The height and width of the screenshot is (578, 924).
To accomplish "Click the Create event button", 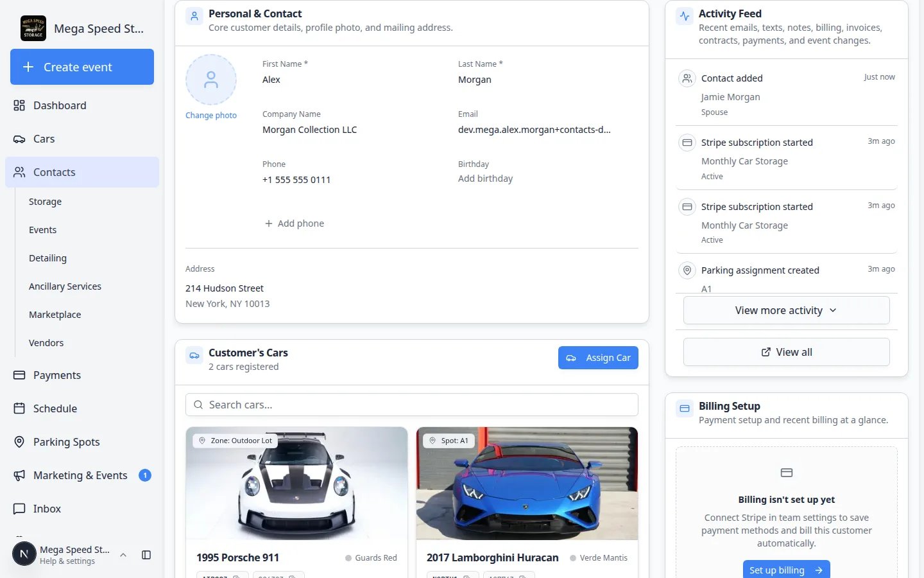I will (x=82, y=67).
